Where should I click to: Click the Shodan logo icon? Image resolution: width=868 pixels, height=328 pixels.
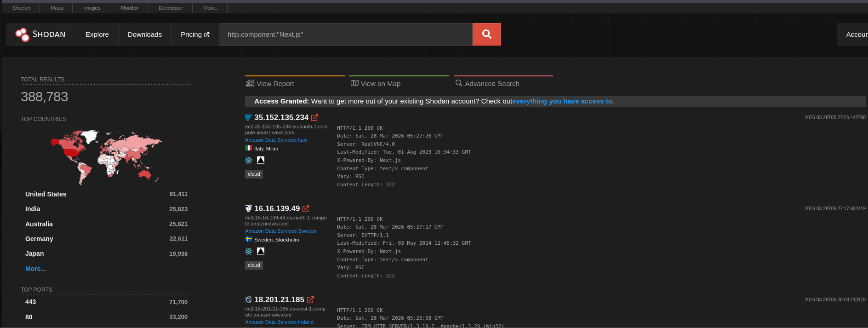(22, 35)
